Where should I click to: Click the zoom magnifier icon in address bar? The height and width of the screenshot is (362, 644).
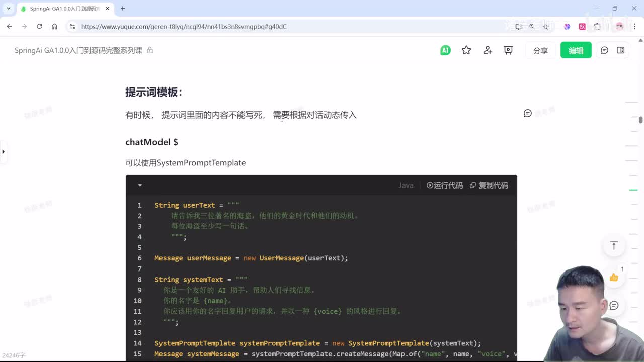pos(532,26)
